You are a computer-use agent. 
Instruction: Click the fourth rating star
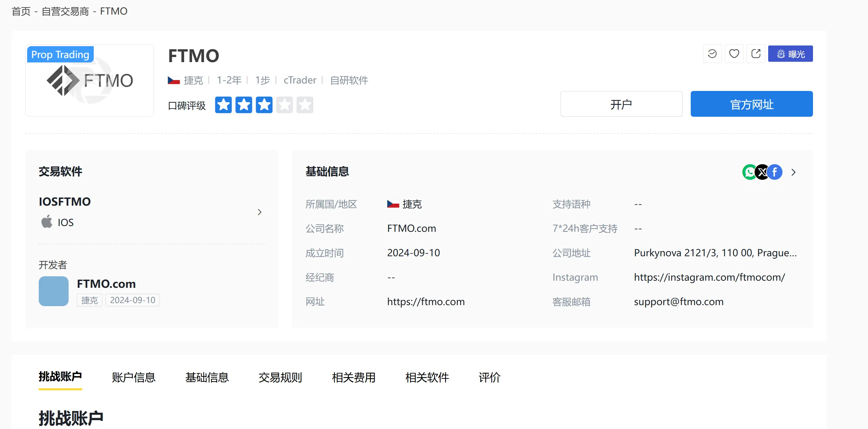pos(285,105)
